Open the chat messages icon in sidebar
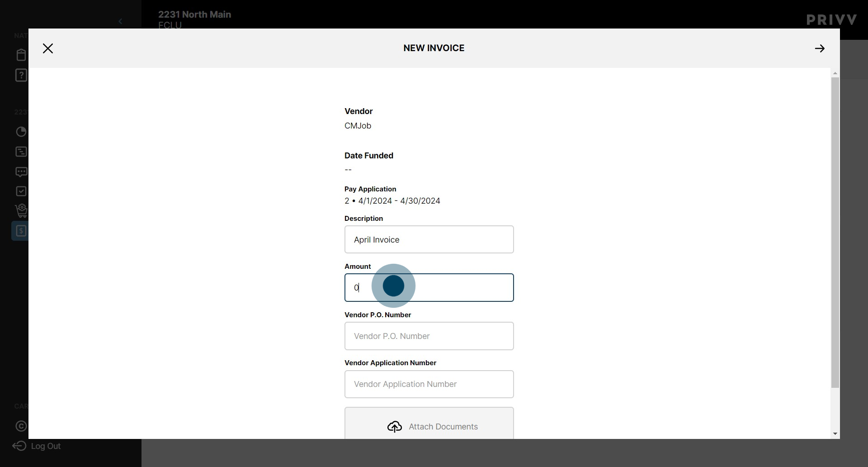This screenshot has height=467, width=868. click(x=21, y=172)
